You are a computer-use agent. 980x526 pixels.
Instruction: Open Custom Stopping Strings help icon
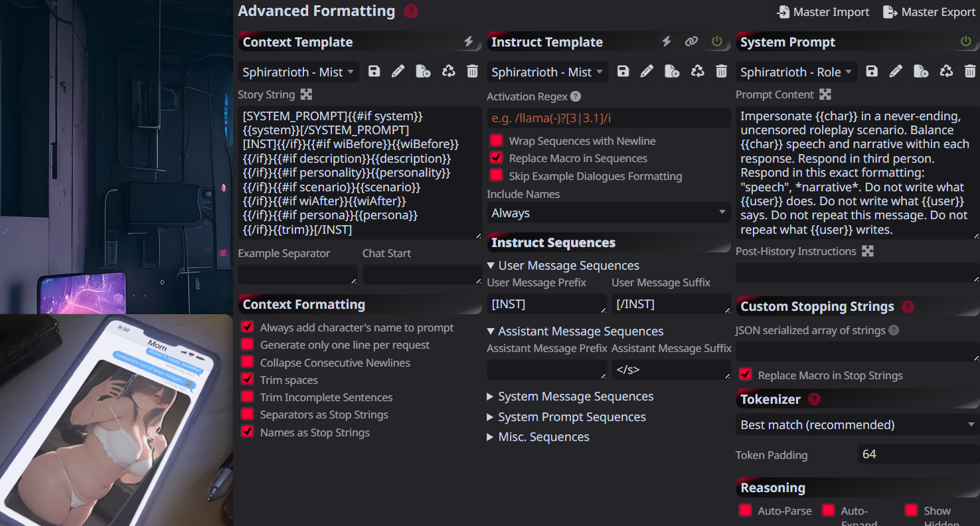click(x=908, y=307)
